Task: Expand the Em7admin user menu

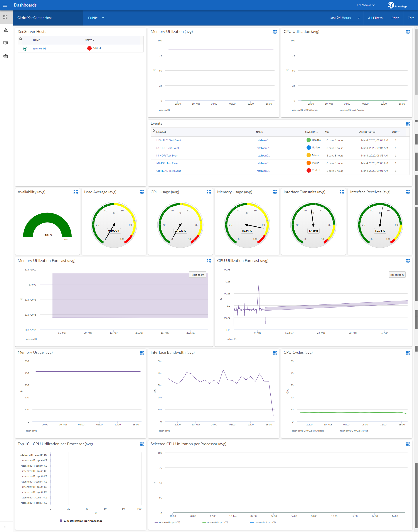Action: 366,5
